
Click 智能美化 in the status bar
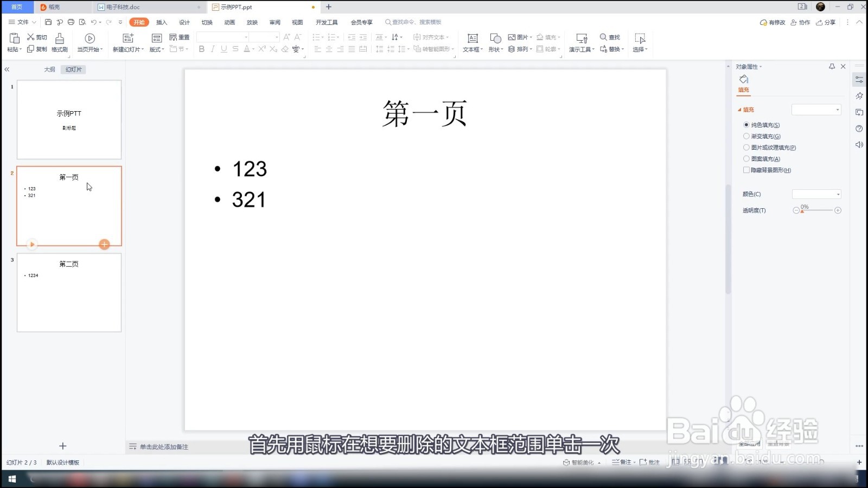pos(583,461)
